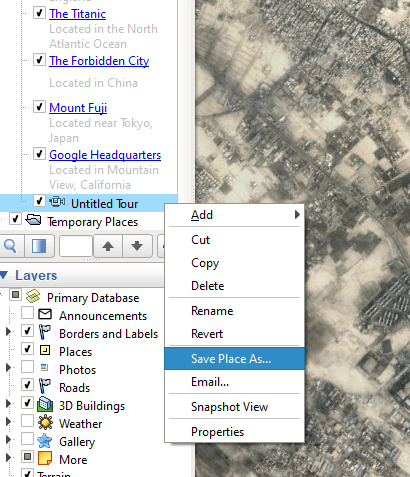
Task: Uncheck the Roads layer checkbox
Action: (27, 385)
